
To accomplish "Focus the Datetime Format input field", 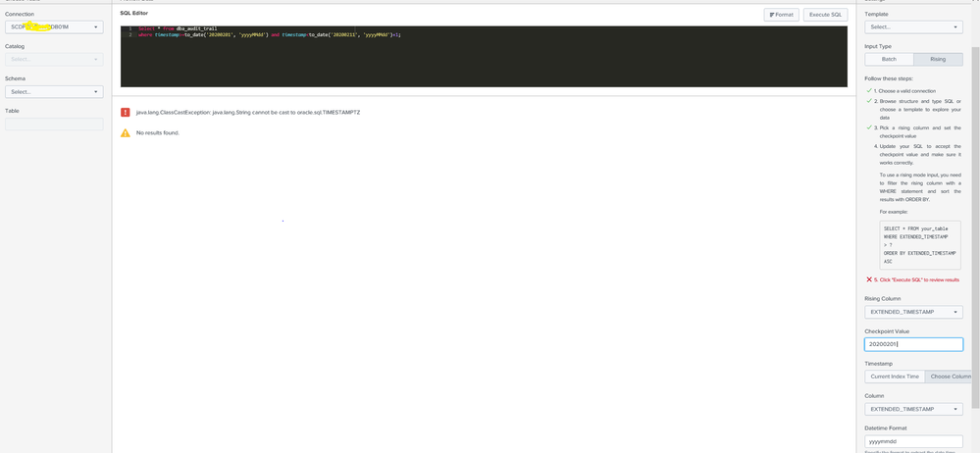I will pyautogui.click(x=913, y=441).
